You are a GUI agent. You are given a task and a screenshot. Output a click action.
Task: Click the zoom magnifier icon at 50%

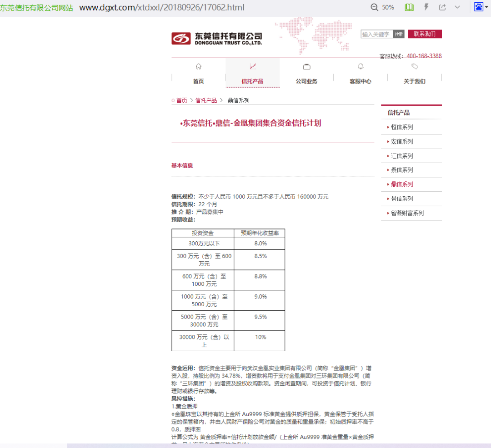coord(374,7)
